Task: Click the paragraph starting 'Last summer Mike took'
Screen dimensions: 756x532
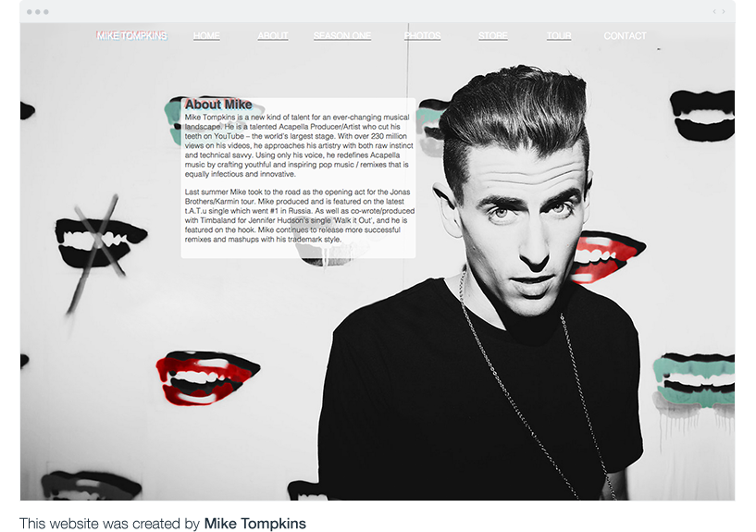Action: (x=299, y=216)
